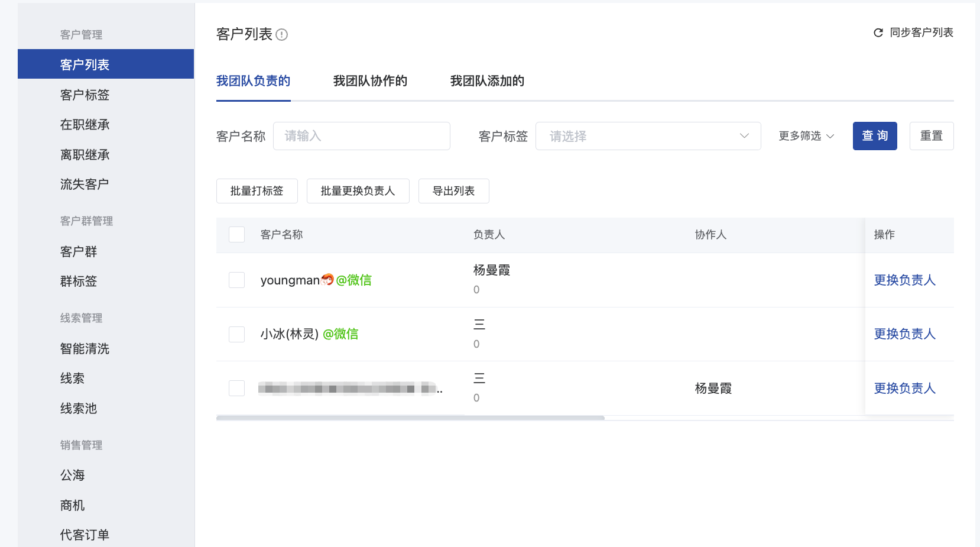The width and height of the screenshot is (980, 547).
Task: Check the youngman customer row checkbox
Action: pos(237,280)
